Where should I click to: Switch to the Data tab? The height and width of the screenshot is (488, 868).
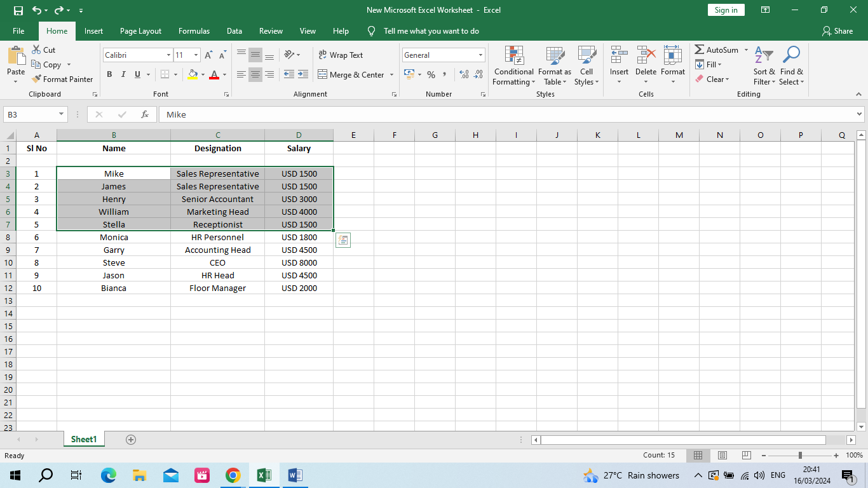tap(234, 30)
